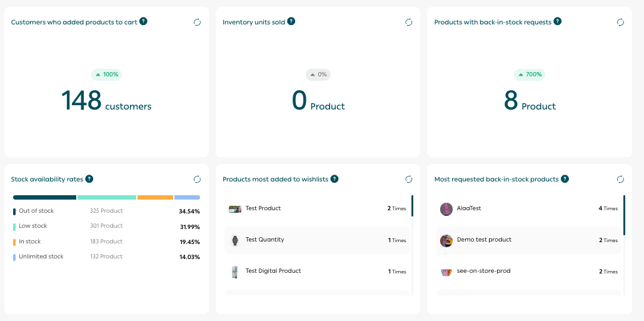Open help tooltip for Inventory units sold
This screenshot has height=321, width=644.
click(x=291, y=21)
